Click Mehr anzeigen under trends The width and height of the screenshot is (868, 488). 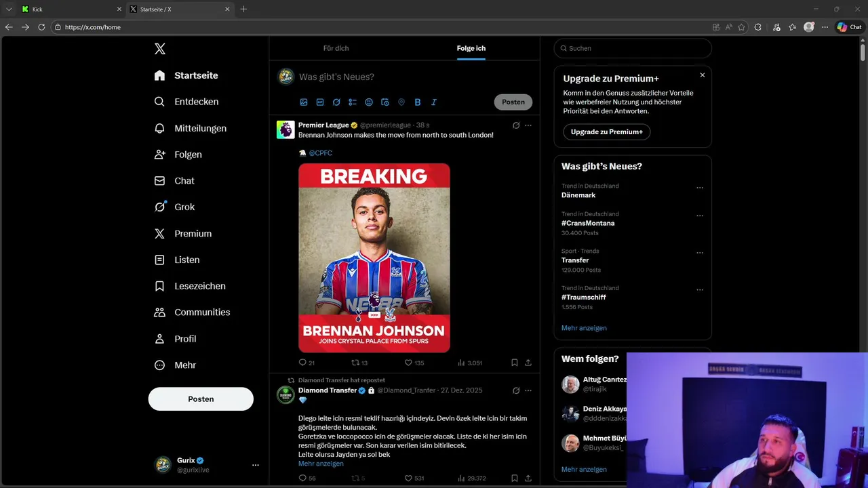[584, 328]
